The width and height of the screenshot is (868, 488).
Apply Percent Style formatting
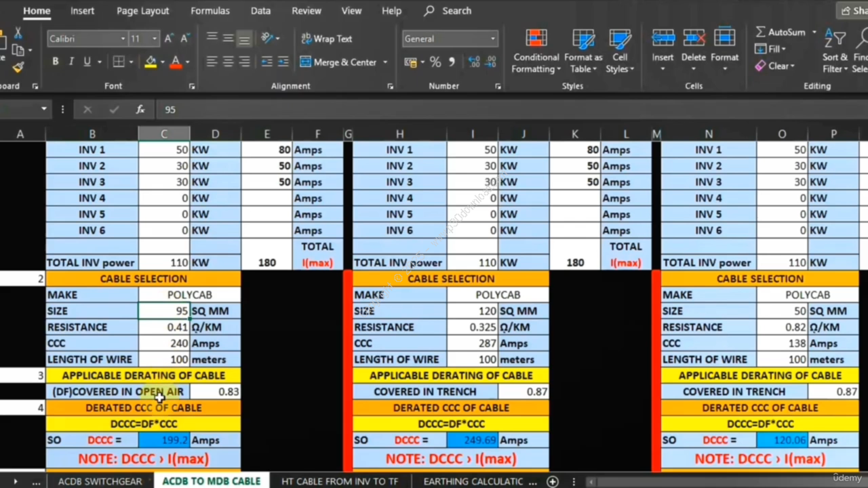[435, 62]
